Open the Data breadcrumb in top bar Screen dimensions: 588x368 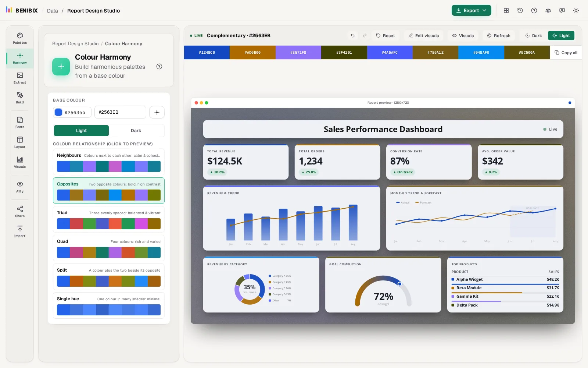pyautogui.click(x=53, y=11)
